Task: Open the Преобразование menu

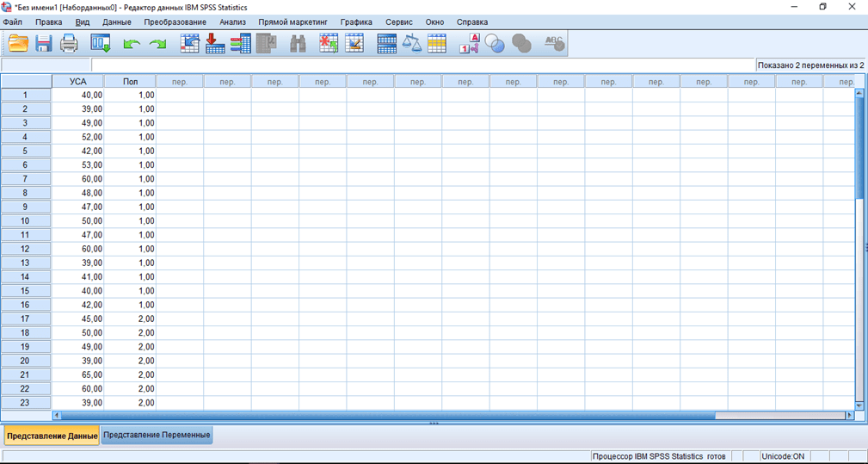Action: 175,22
